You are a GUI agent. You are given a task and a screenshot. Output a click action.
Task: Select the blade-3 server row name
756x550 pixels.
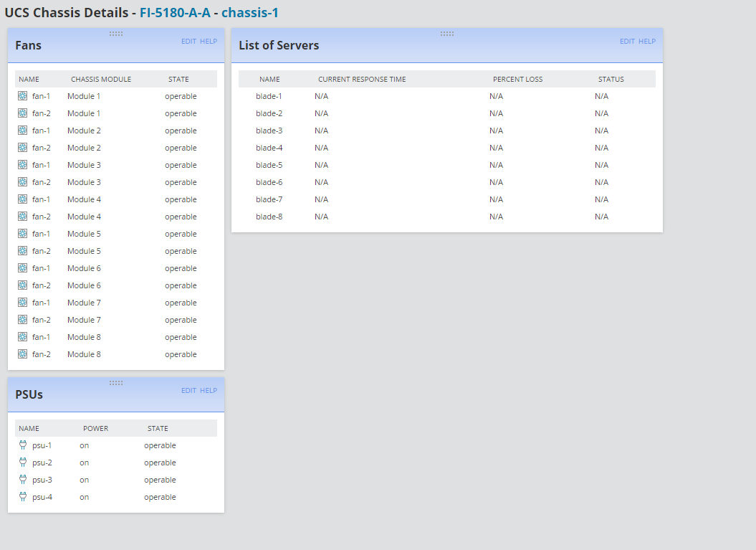(x=269, y=131)
